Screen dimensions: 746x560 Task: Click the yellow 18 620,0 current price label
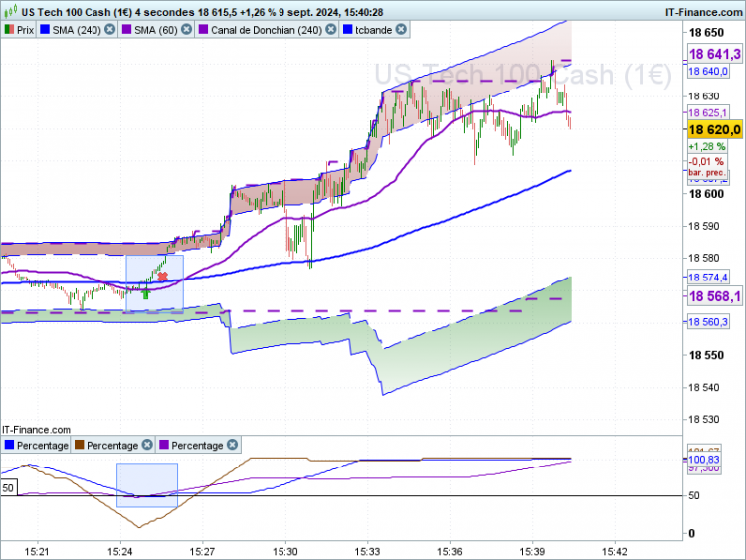tap(715, 130)
